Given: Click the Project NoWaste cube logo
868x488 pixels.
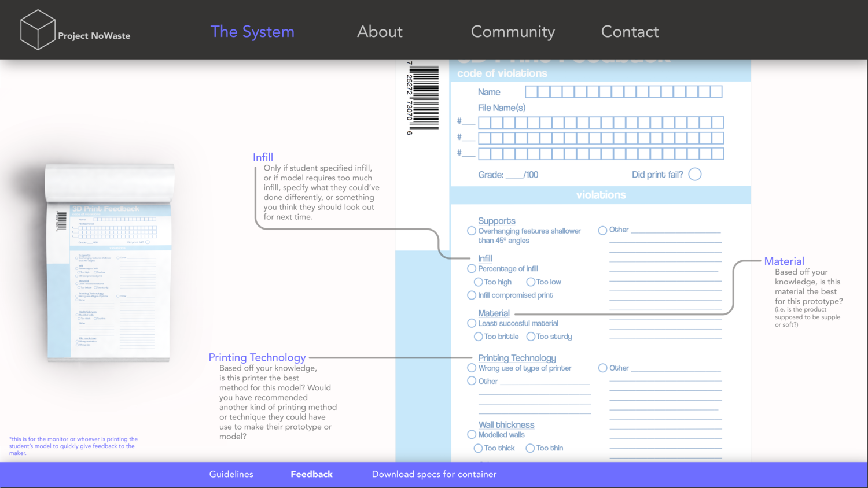Looking at the screenshot, I should tap(38, 29).
